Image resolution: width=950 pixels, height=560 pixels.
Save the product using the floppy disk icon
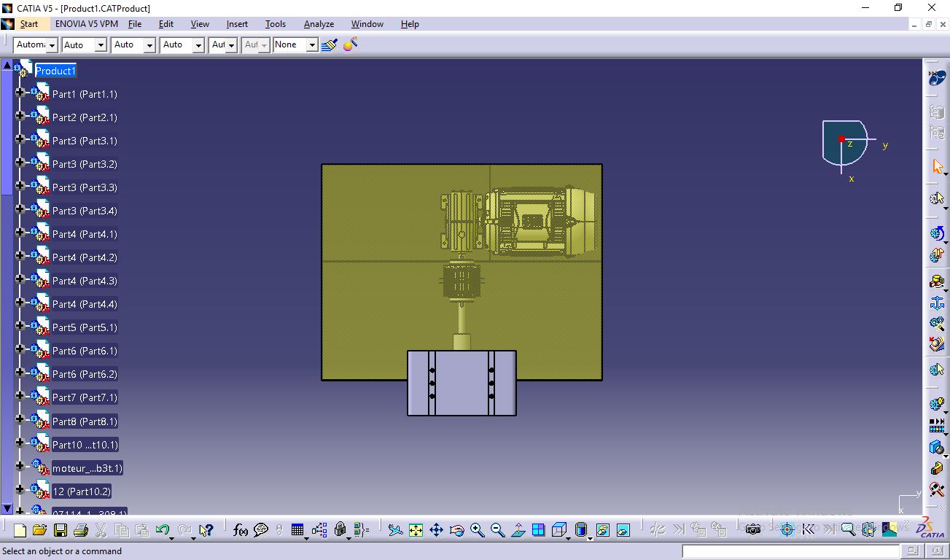tap(61, 530)
